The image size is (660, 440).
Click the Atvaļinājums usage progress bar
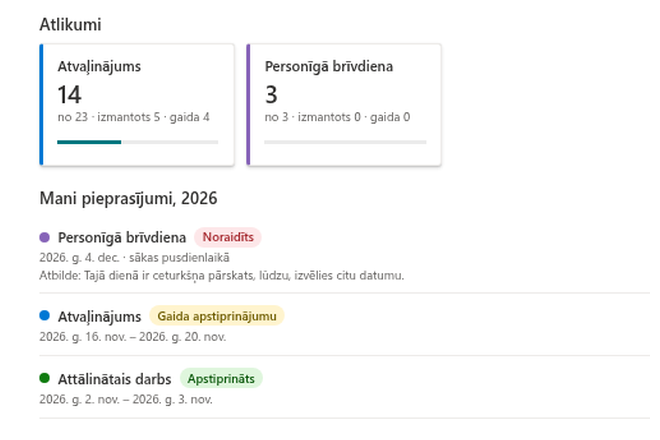tap(138, 142)
